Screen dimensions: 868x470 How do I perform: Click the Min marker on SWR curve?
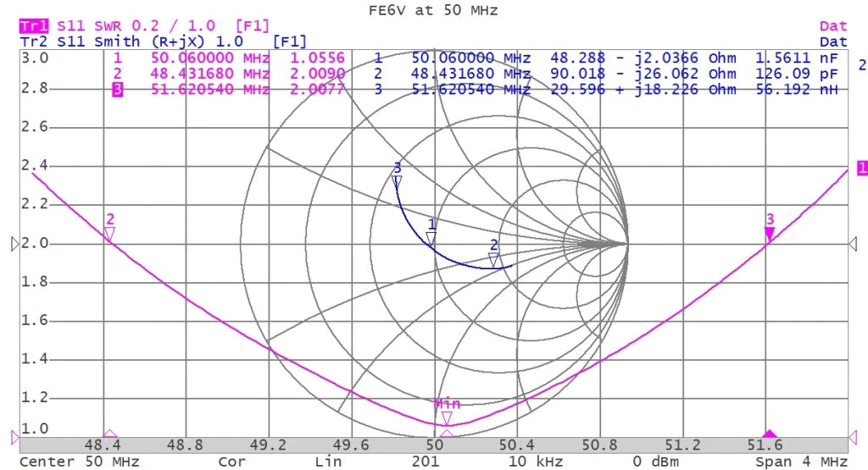point(447,416)
